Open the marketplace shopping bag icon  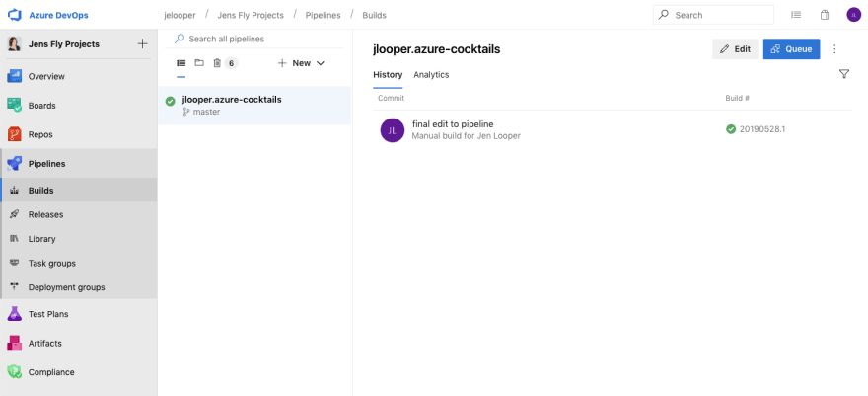tap(825, 15)
